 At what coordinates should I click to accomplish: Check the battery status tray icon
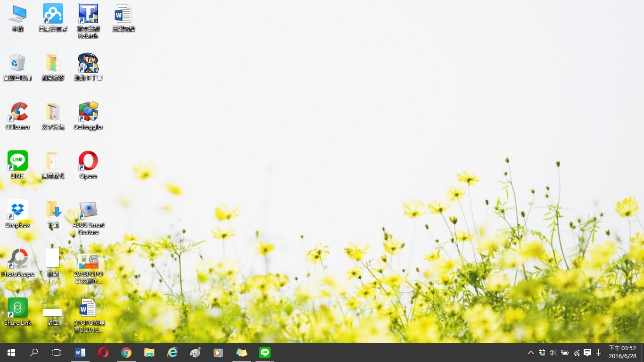(x=565, y=353)
